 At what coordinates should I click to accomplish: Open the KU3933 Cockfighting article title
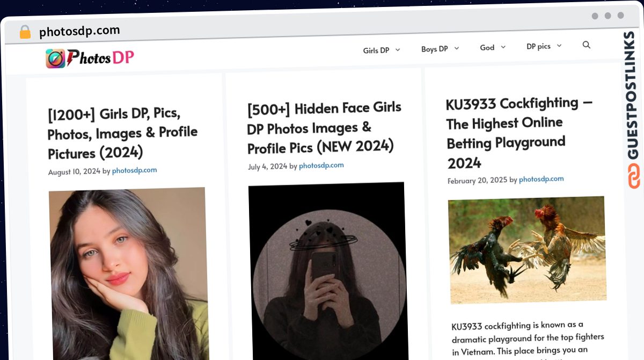(x=519, y=133)
